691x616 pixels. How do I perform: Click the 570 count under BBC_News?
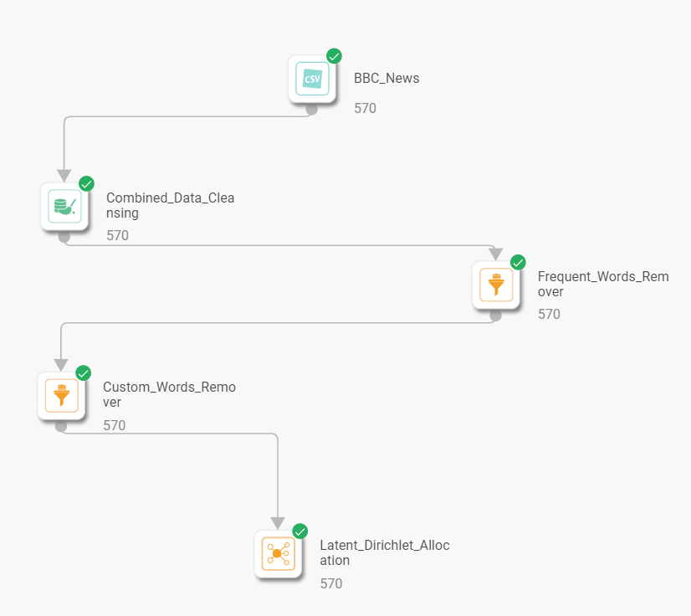(365, 108)
